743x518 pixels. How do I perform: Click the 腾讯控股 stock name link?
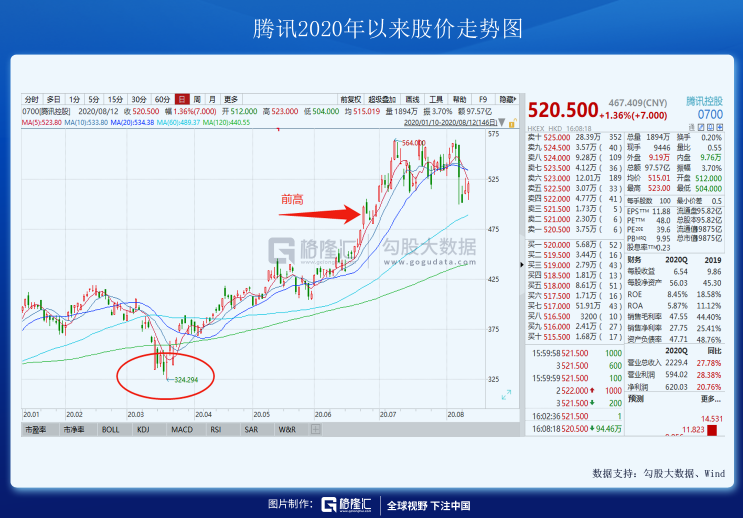pyautogui.click(x=704, y=101)
